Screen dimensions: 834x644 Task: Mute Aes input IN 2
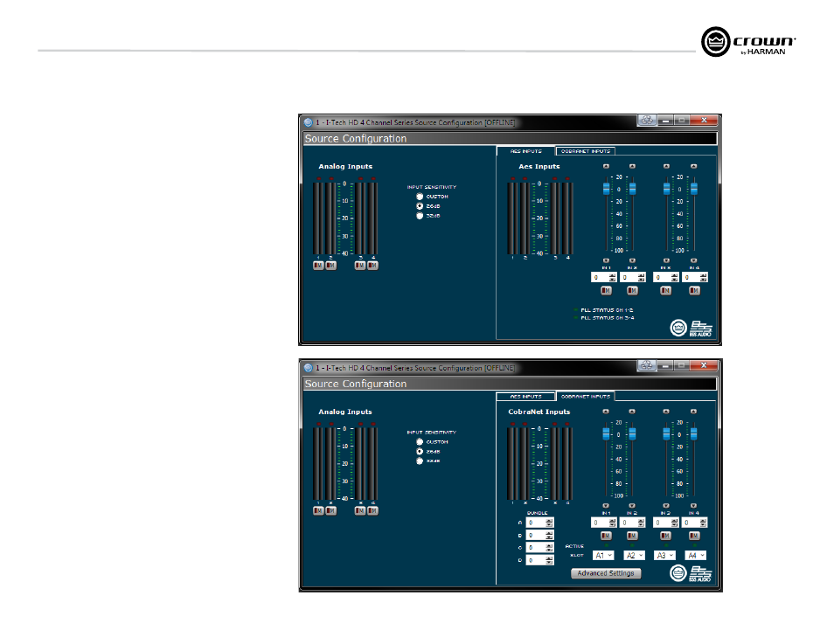pos(632,290)
